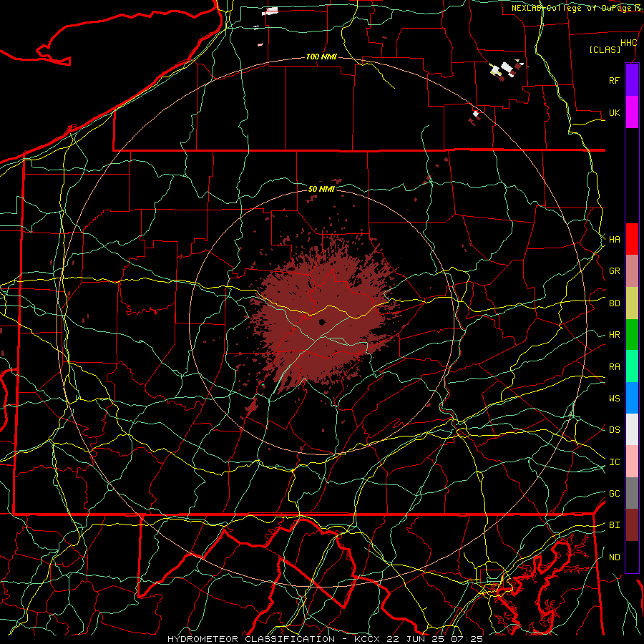Screen dimensions: 644x644
Task: Click the DS legend label
Action: [x=614, y=430]
